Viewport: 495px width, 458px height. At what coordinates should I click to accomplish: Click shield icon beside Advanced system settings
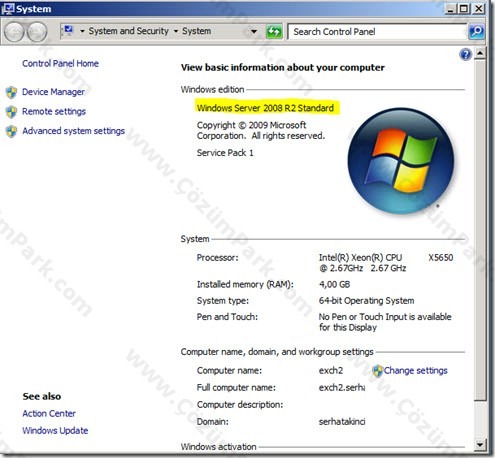point(11,131)
